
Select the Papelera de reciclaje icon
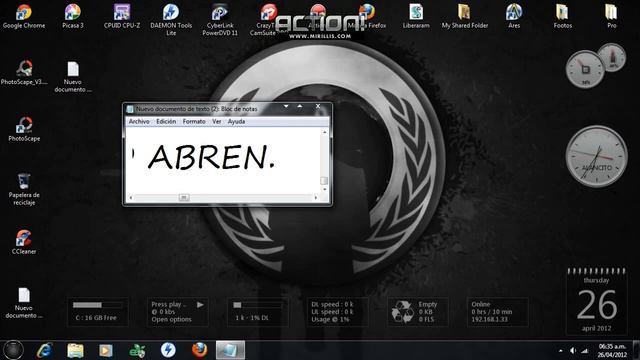pos(24,189)
